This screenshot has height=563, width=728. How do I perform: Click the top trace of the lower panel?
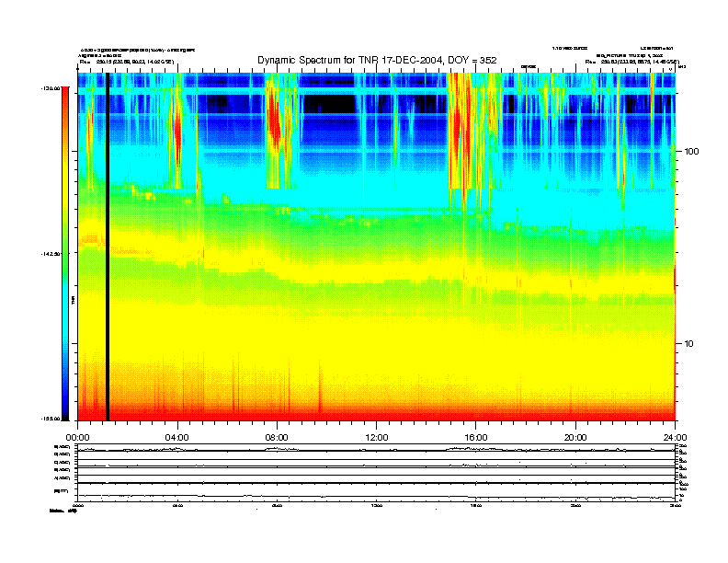(x=376, y=450)
